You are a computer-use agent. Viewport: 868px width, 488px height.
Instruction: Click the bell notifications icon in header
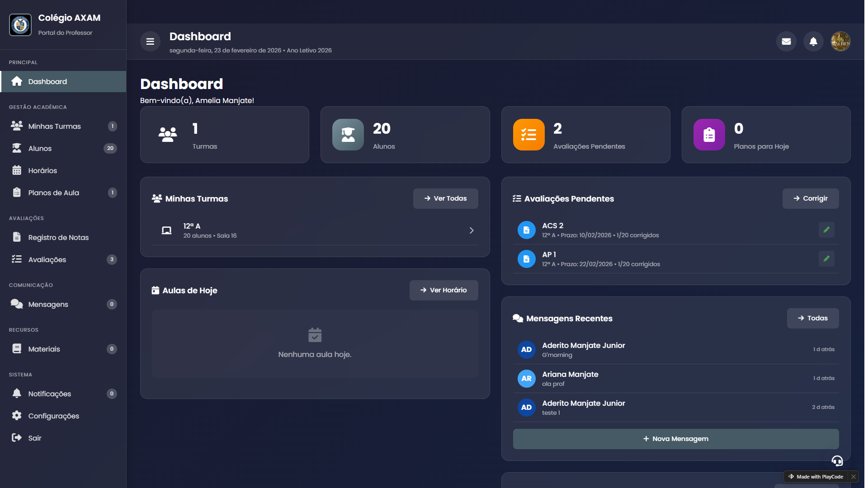pos(813,42)
